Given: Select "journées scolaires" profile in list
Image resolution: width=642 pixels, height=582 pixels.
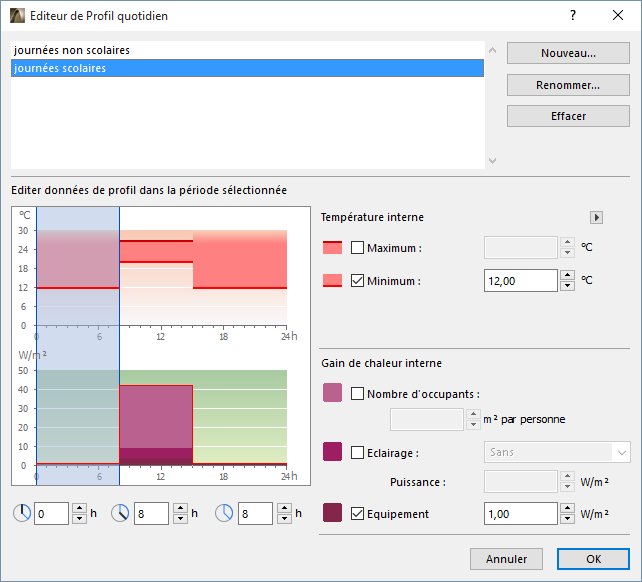Looking at the screenshot, I should pyautogui.click(x=60, y=68).
